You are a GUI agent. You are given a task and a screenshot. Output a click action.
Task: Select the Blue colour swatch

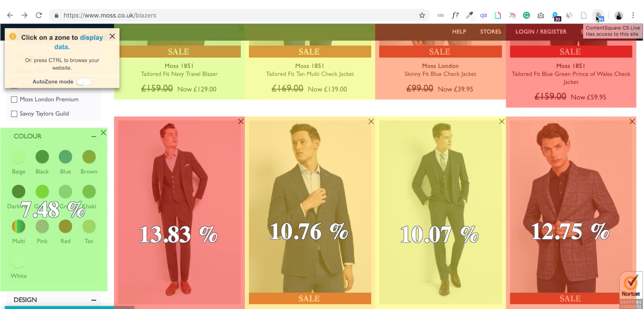pyautogui.click(x=65, y=157)
